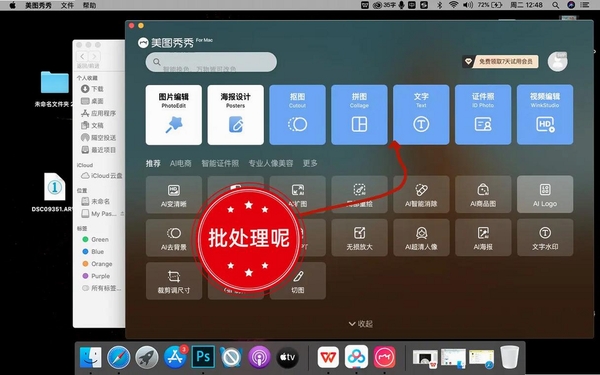Open the App Store from the Dock
The height and width of the screenshot is (375, 600).
(175, 357)
